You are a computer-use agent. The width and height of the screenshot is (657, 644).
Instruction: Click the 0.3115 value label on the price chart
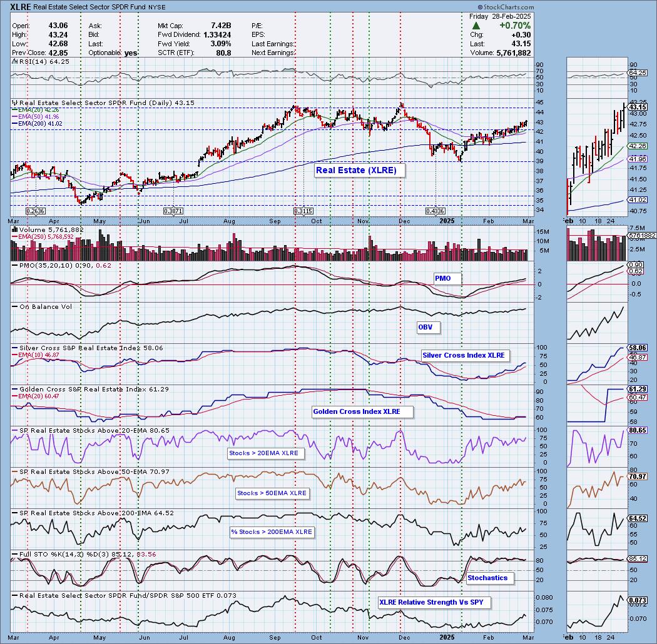(303, 211)
